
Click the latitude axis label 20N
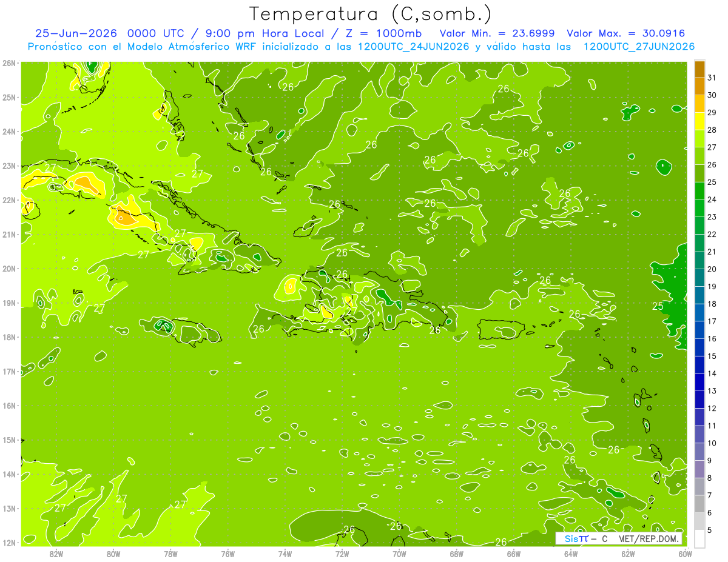coord(9,269)
